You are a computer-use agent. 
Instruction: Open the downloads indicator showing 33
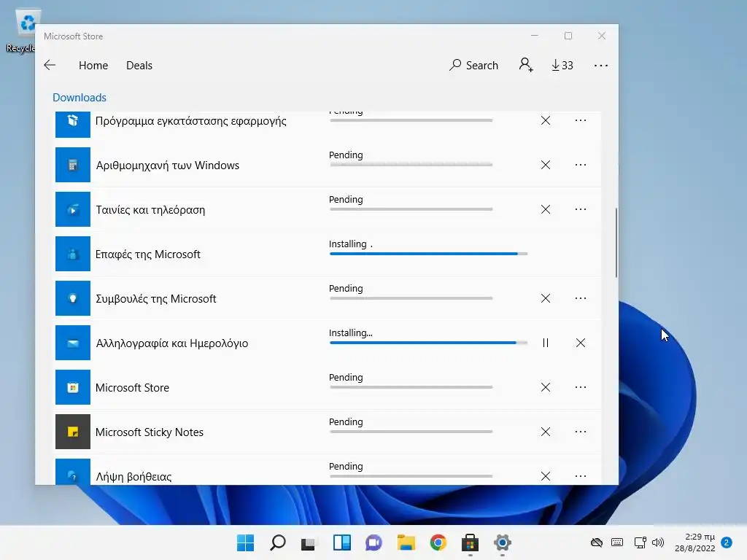coord(562,65)
